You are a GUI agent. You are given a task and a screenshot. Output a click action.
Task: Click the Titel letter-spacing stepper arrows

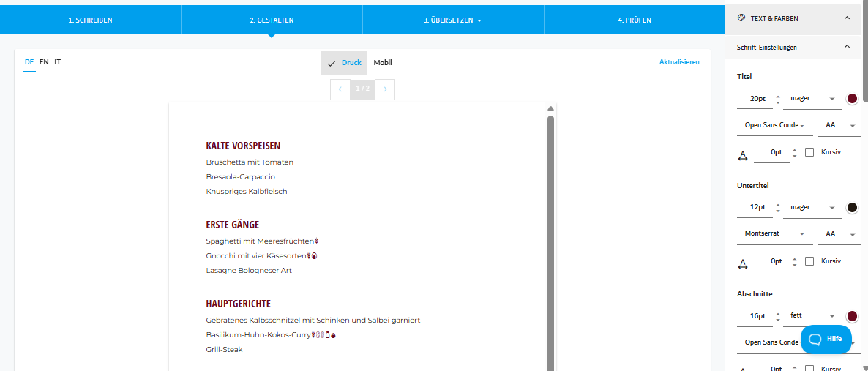794,153
